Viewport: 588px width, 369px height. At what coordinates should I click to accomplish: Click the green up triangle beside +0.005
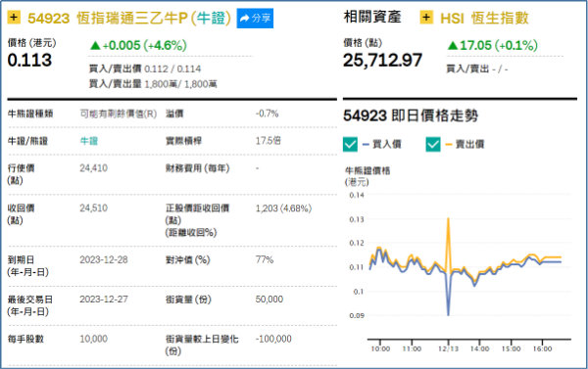click(95, 46)
